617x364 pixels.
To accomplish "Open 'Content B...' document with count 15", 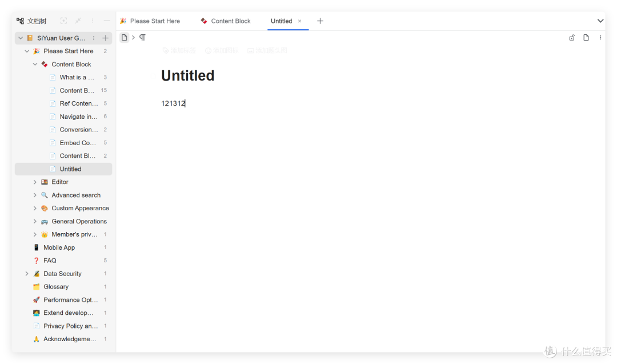I will coord(63,90).
